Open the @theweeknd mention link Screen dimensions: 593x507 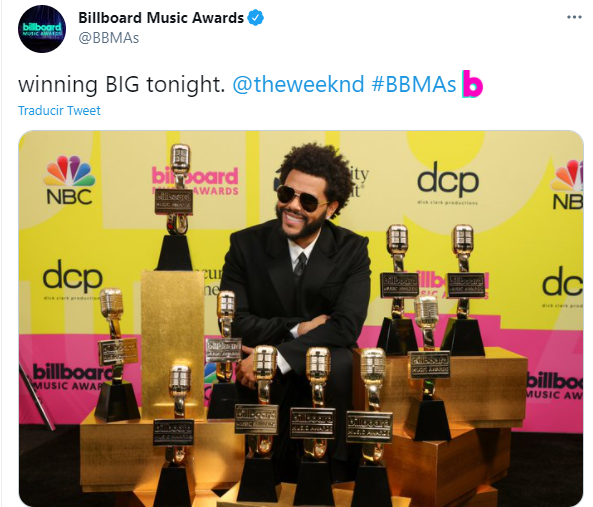298,84
